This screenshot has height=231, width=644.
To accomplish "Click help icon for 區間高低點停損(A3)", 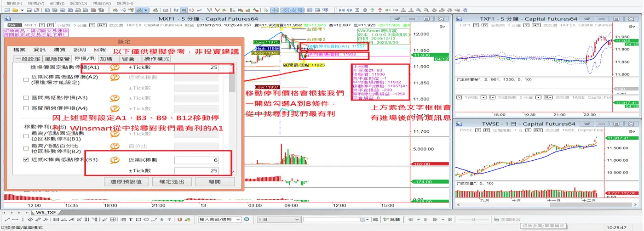I will pos(115,98).
